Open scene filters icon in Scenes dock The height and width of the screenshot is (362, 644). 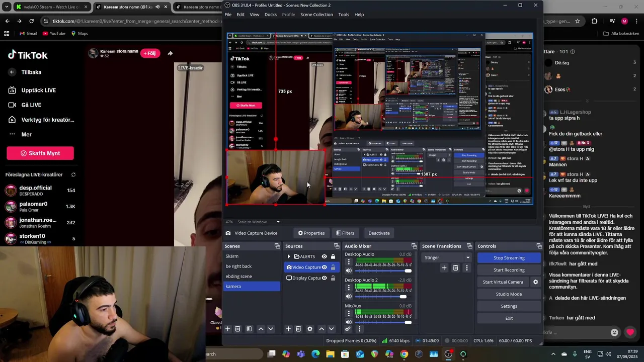[249, 329]
